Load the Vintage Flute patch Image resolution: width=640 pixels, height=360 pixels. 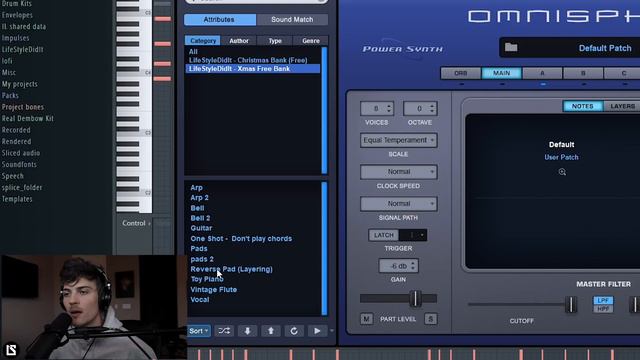(x=213, y=289)
